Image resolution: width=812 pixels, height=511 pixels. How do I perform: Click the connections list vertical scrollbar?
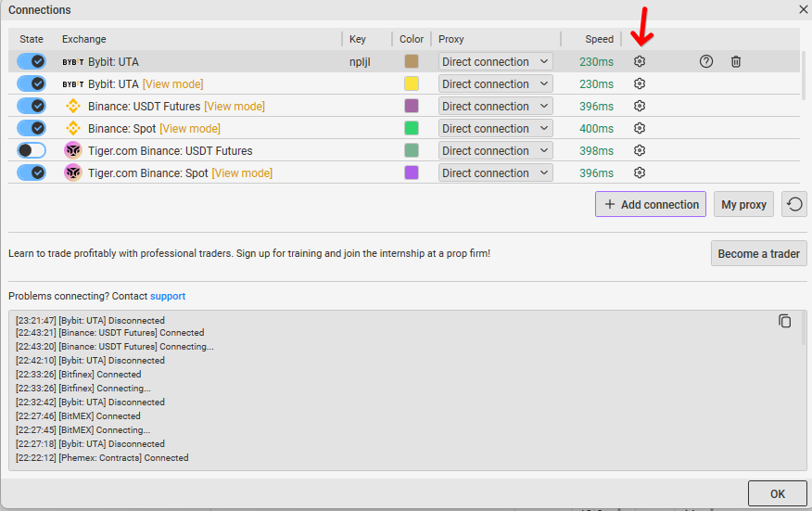804,76
